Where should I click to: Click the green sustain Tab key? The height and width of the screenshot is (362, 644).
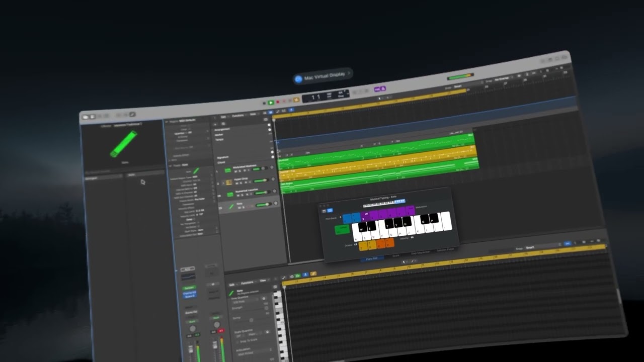click(342, 230)
